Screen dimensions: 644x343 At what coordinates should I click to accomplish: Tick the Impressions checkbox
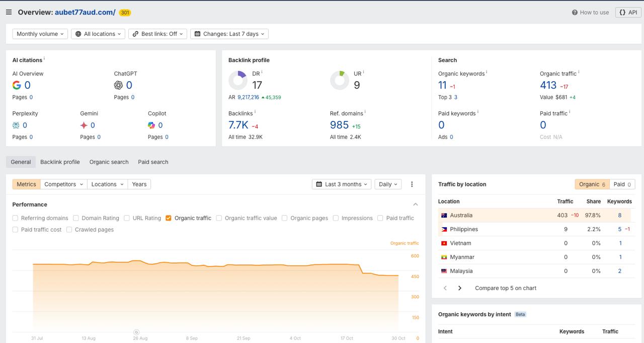click(336, 218)
